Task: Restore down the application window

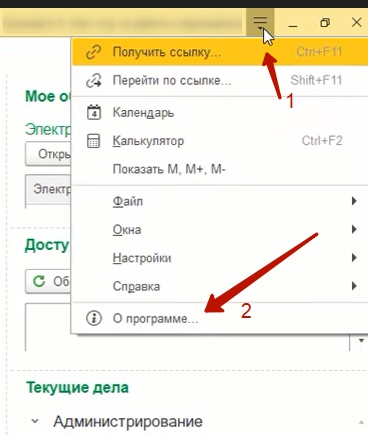Action: 325,23
